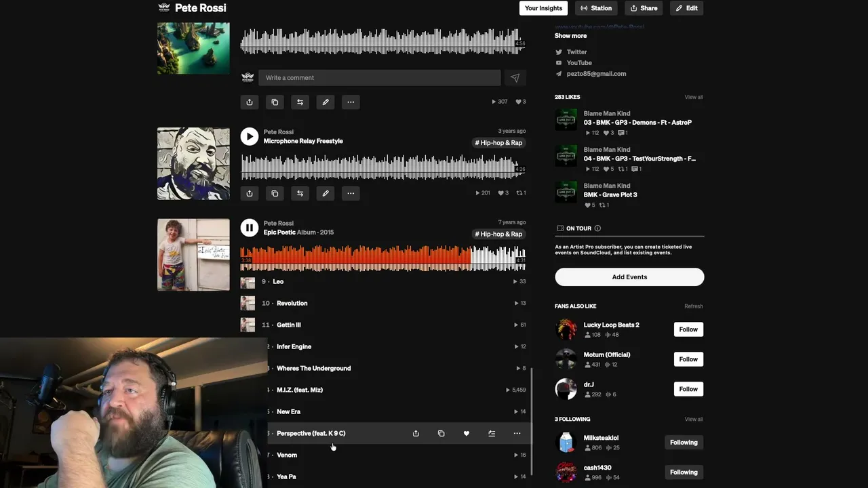868x488 pixels.
Task: Like Perspective (feat. K 9 C) with heart
Action: click(467, 433)
